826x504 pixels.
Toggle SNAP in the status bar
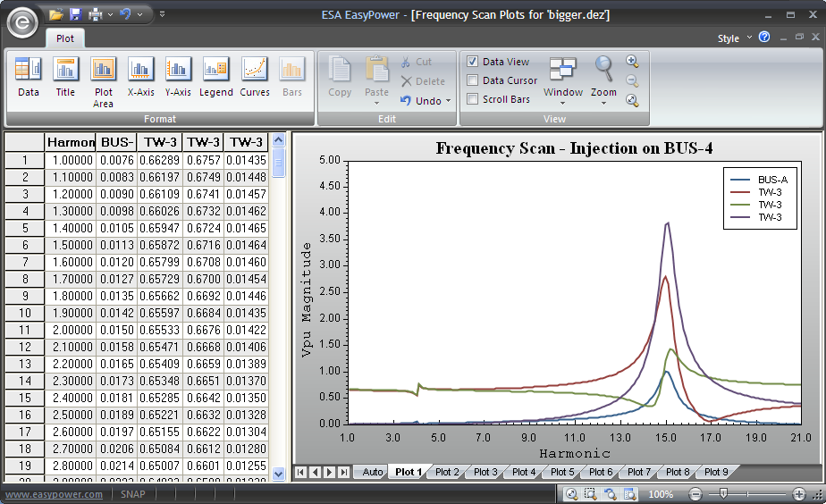click(x=132, y=494)
